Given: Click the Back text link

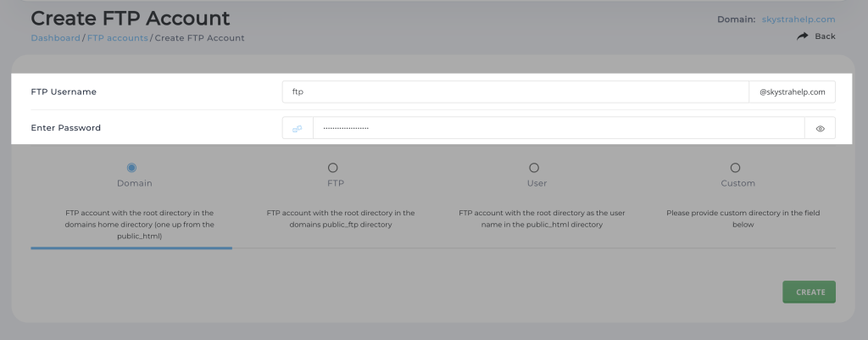Looking at the screenshot, I should pos(825,36).
